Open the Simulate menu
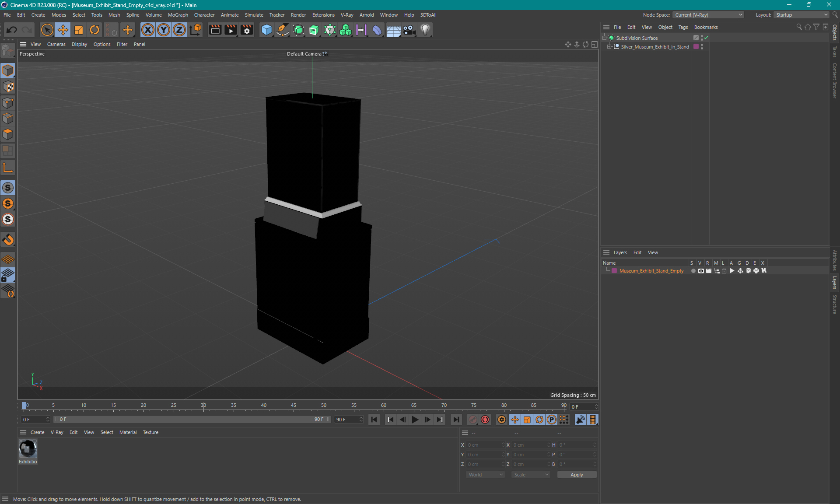The width and height of the screenshot is (840, 504). tap(254, 15)
